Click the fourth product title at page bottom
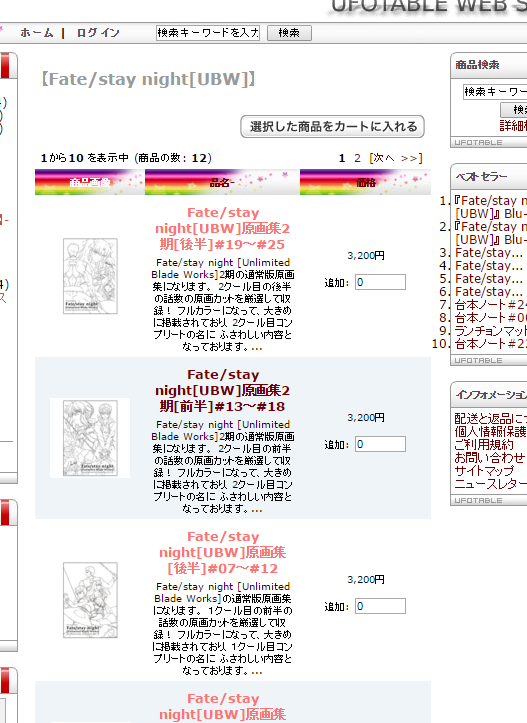The width and height of the screenshot is (527, 723). (223, 706)
